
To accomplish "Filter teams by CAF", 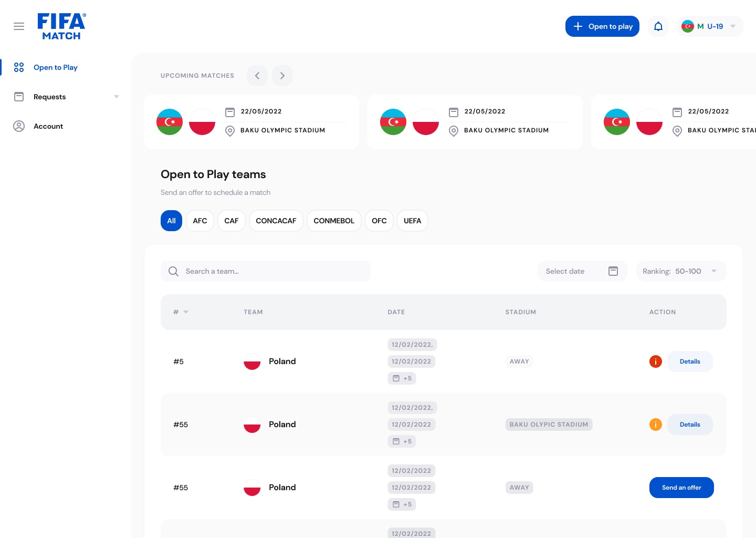I will pos(232,221).
